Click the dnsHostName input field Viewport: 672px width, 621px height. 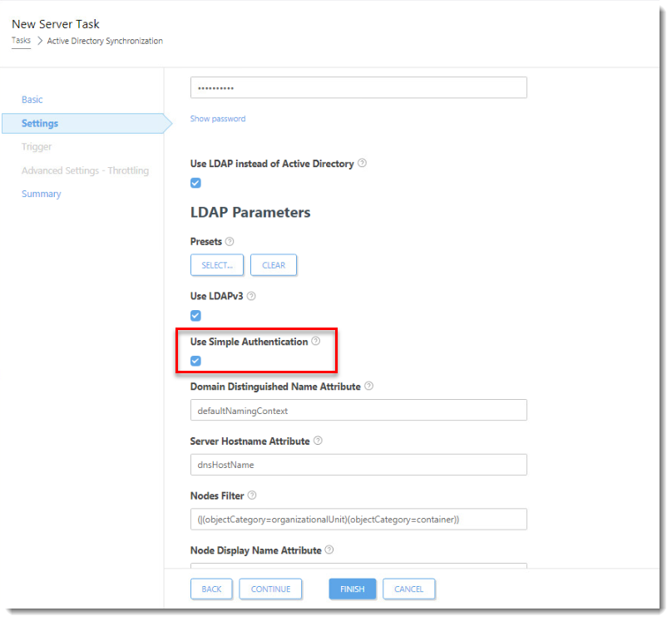pyautogui.click(x=358, y=464)
